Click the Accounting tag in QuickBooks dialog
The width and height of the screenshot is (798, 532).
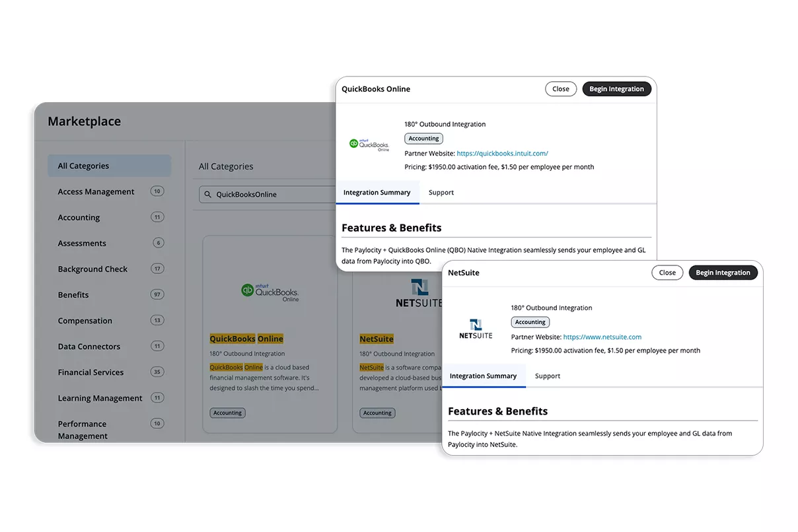pyautogui.click(x=423, y=139)
